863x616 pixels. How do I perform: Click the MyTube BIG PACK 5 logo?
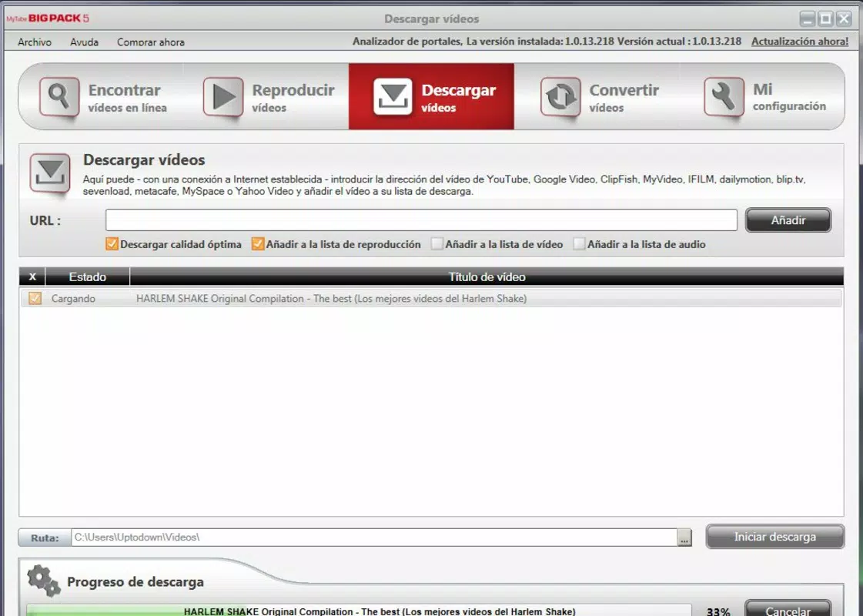(x=47, y=18)
